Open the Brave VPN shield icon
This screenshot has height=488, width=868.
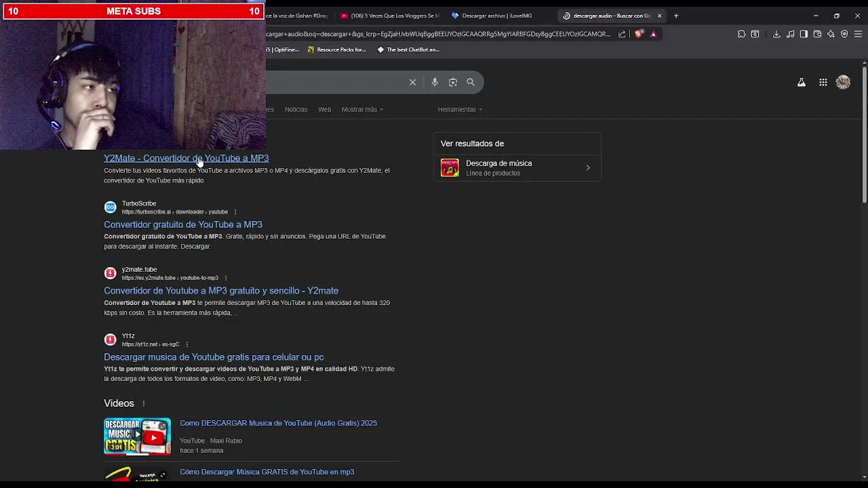pos(844,34)
